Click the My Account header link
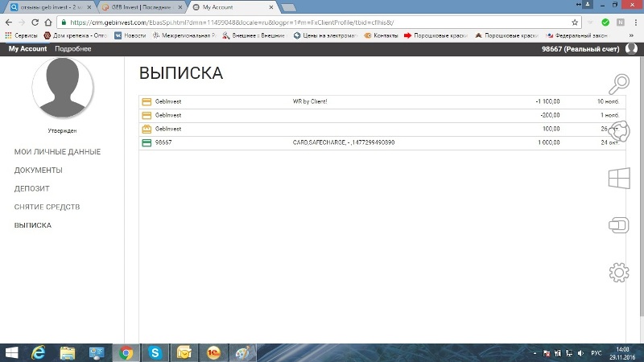The height and width of the screenshot is (362, 644). (27, 49)
